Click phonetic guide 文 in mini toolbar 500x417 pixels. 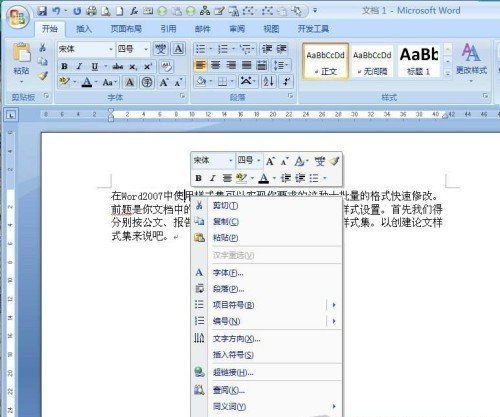point(320,161)
